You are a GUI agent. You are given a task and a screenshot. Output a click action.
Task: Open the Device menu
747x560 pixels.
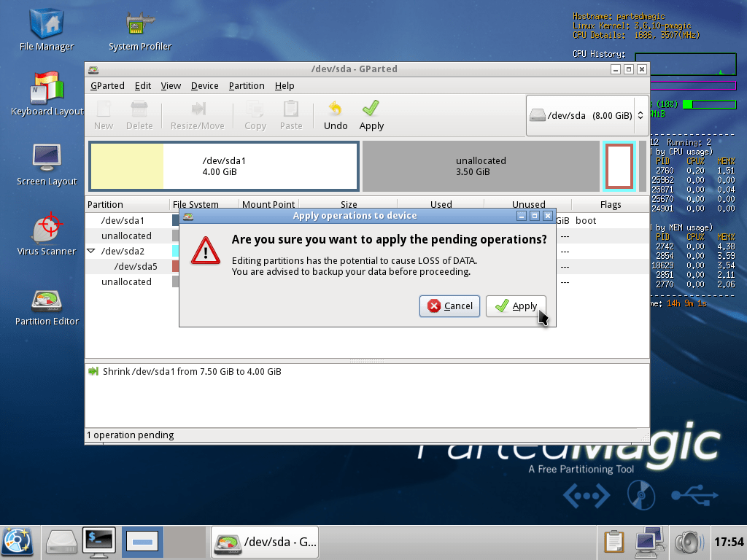point(204,85)
